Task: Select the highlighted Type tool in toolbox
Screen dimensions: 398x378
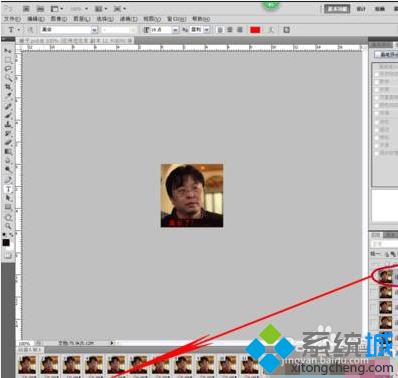Action: 8,189
